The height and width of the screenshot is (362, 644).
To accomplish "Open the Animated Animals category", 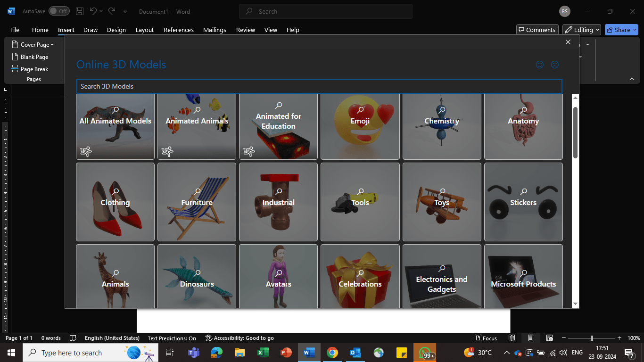I will [x=197, y=126].
